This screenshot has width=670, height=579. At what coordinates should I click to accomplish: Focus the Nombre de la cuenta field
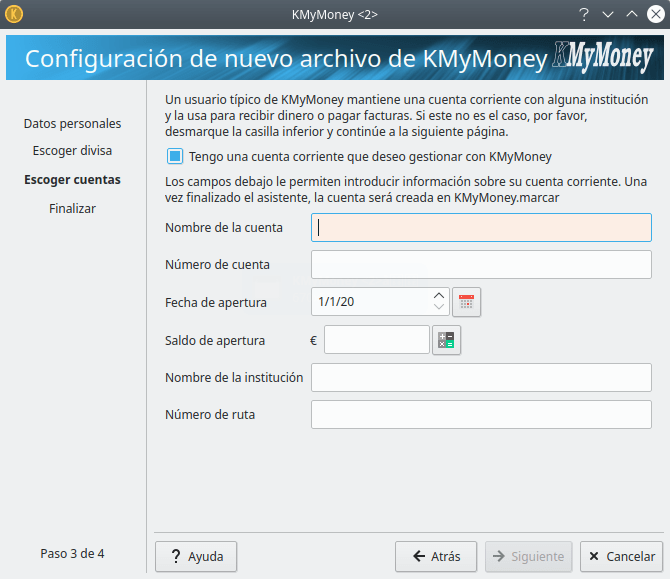(x=481, y=227)
